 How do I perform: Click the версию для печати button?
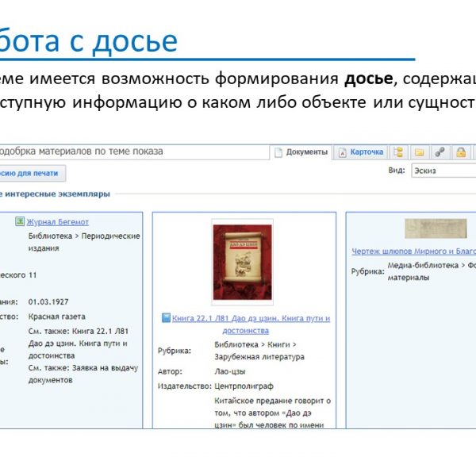(x=30, y=173)
